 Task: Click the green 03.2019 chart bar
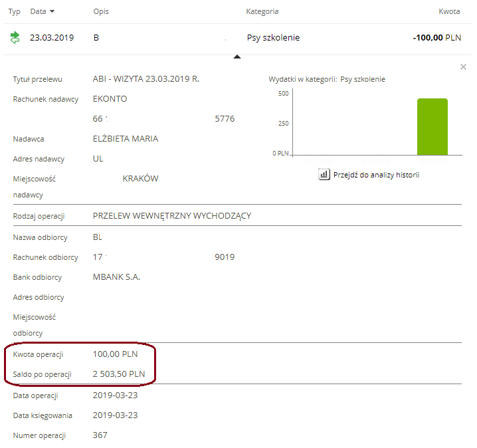[x=432, y=126]
